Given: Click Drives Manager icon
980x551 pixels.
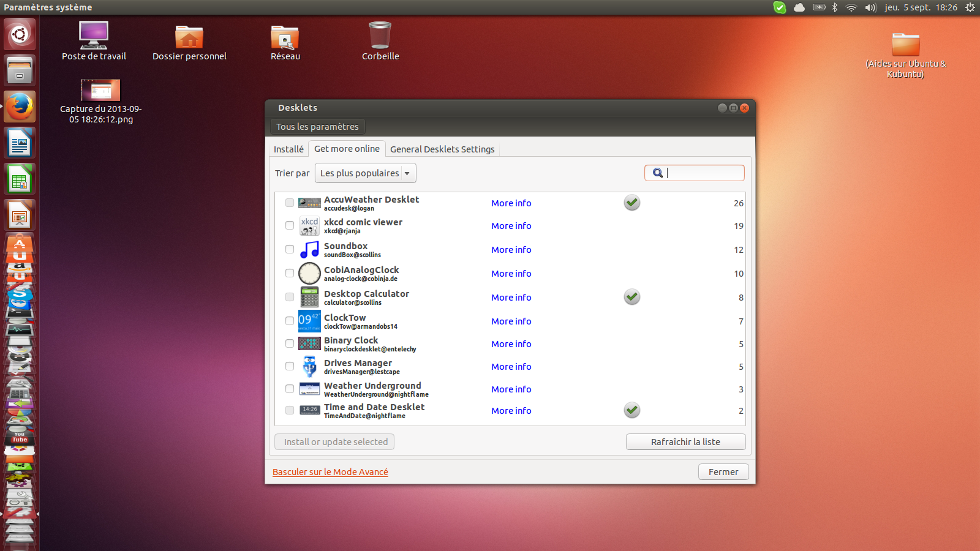Looking at the screenshot, I should pos(309,366).
